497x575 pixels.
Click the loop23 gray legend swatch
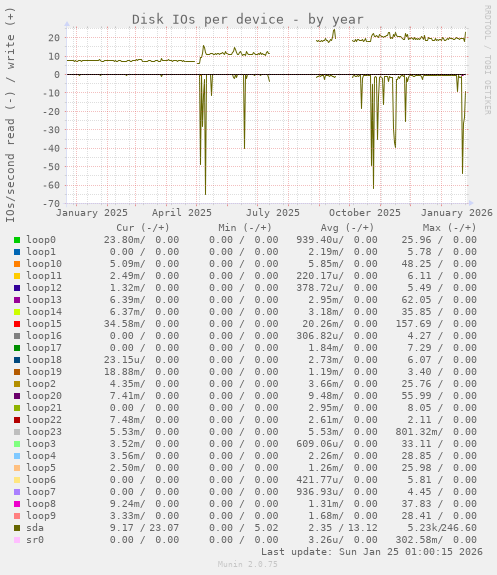17,432
